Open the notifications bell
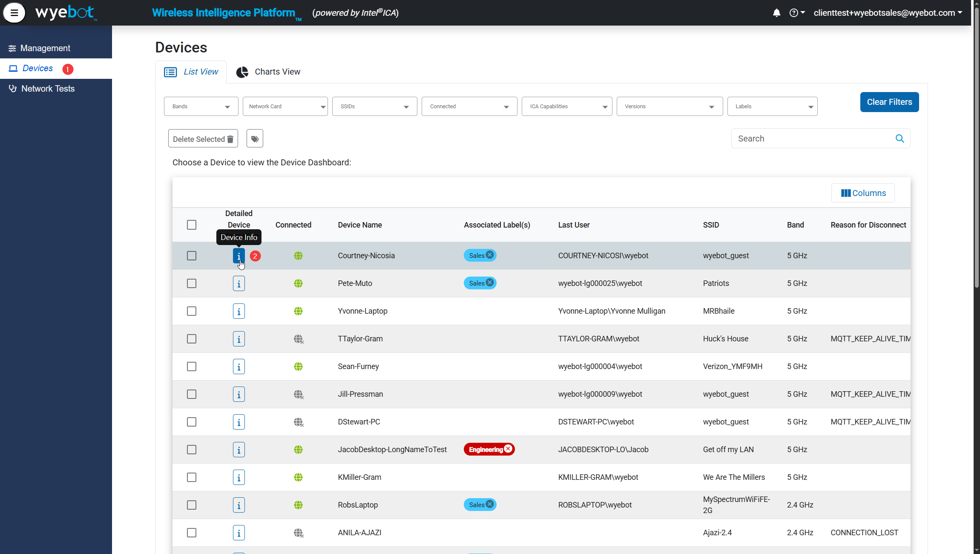 coord(776,13)
